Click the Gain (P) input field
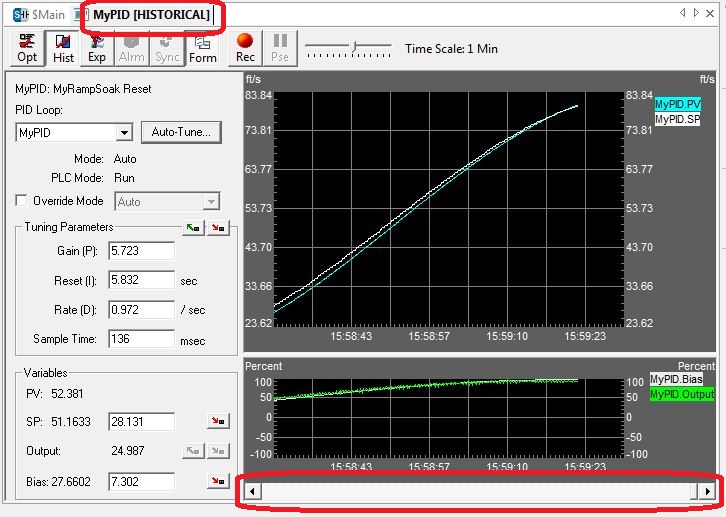The height and width of the screenshot is (517, 726). (141, 251)
